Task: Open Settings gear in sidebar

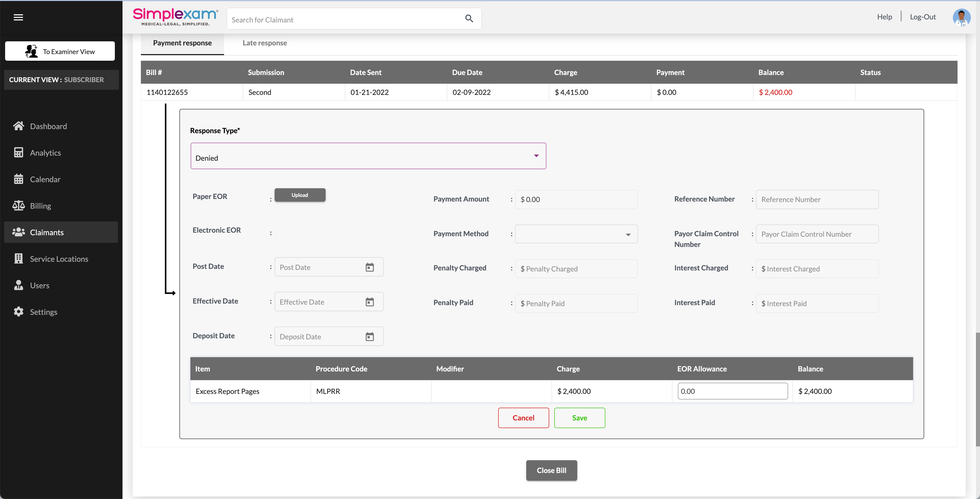Action: point(18,311)
